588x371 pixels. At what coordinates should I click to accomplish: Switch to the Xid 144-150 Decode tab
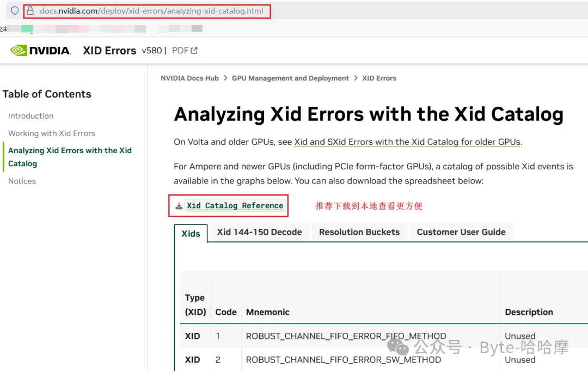pos(259,232)
